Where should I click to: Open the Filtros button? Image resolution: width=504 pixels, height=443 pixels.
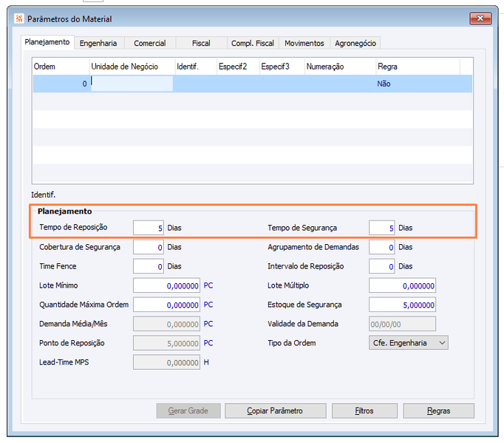364,410
